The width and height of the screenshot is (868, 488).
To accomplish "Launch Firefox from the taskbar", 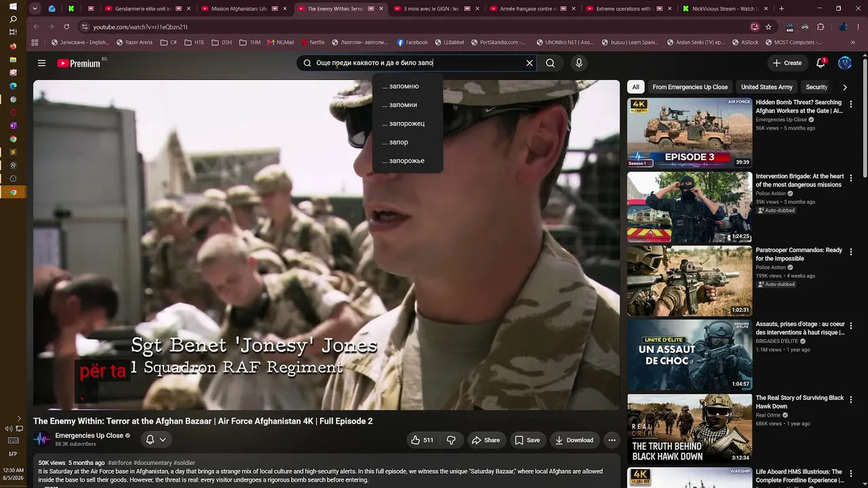I will click(13, 46).
